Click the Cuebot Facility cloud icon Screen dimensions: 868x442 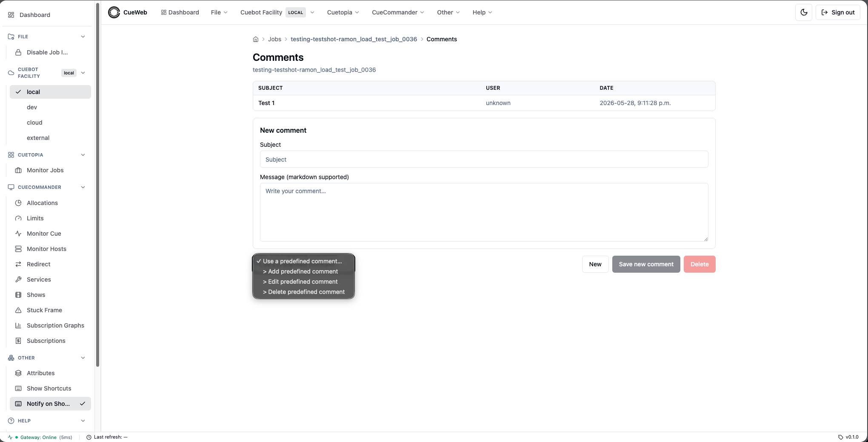click(x=11, y=73)
